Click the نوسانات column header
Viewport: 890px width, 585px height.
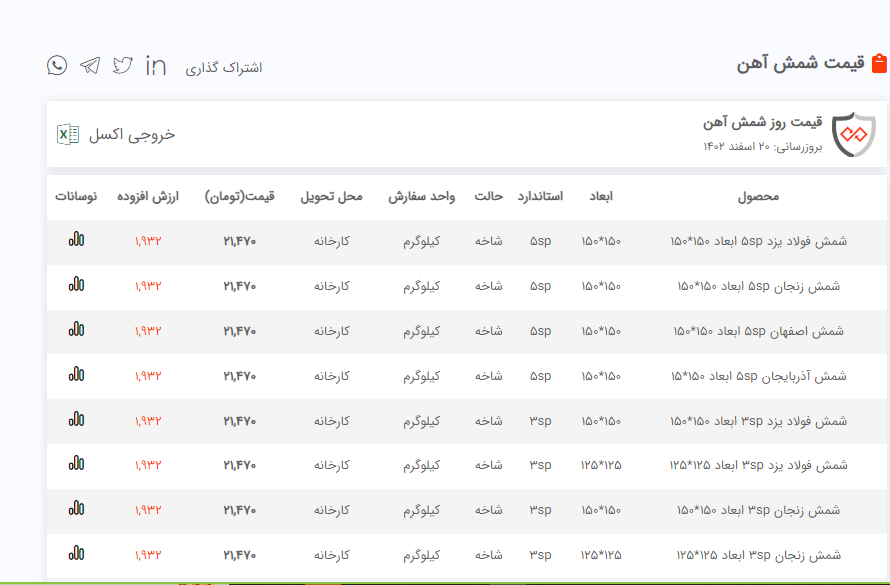coord(76,196)
